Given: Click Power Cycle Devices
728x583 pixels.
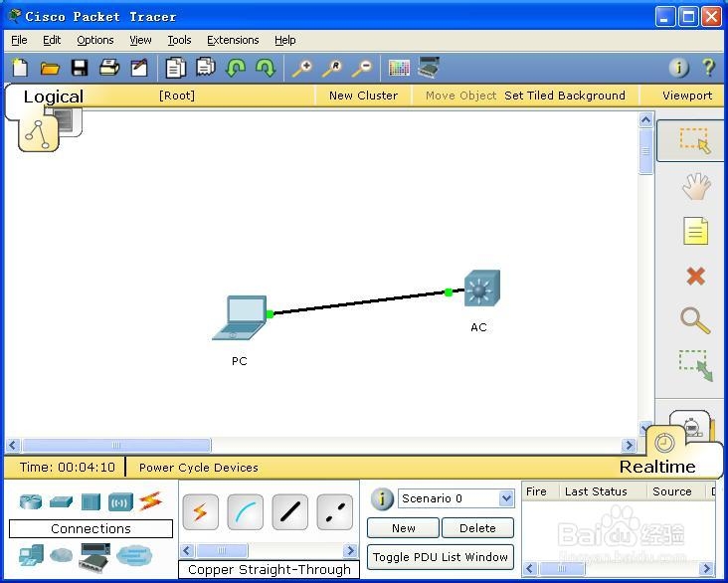Looking at the screenshot, I should (198, 468).
